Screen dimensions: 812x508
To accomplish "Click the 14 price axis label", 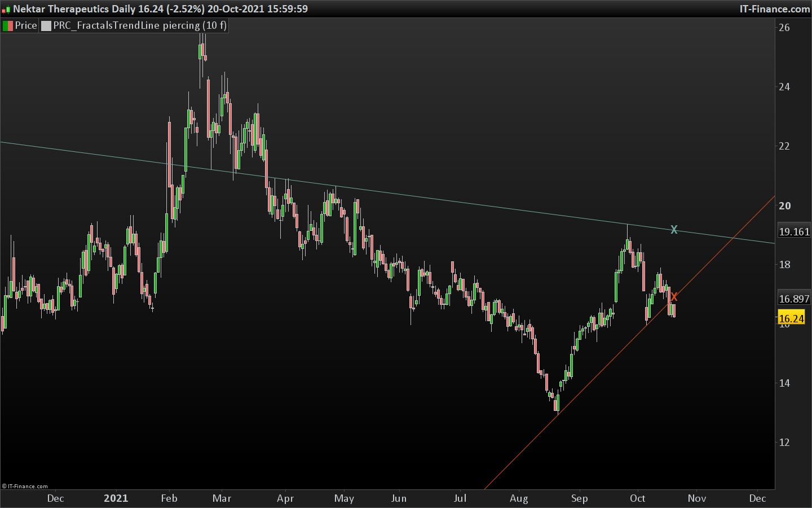I will pyautogui.click(x=784, y=383).
